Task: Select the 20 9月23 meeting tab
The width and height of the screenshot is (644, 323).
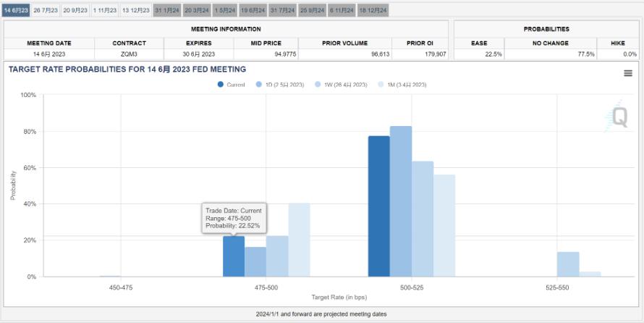Action: click(75, 10)
